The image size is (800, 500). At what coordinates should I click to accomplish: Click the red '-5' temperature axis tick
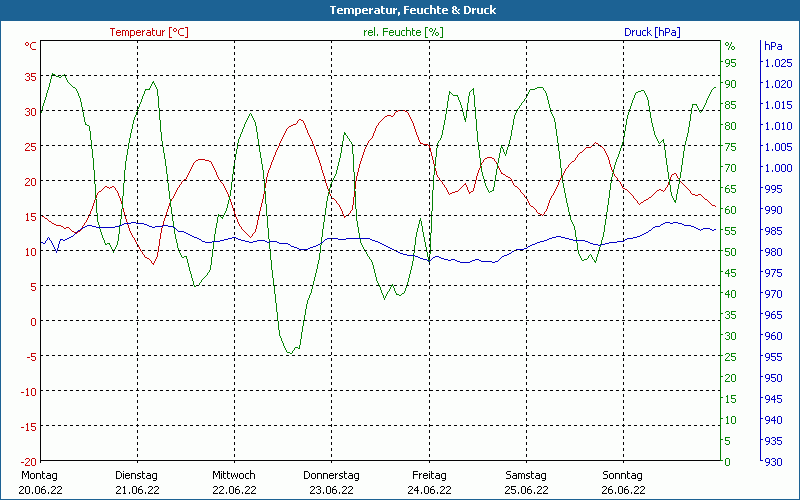click(x=31, y=357)
